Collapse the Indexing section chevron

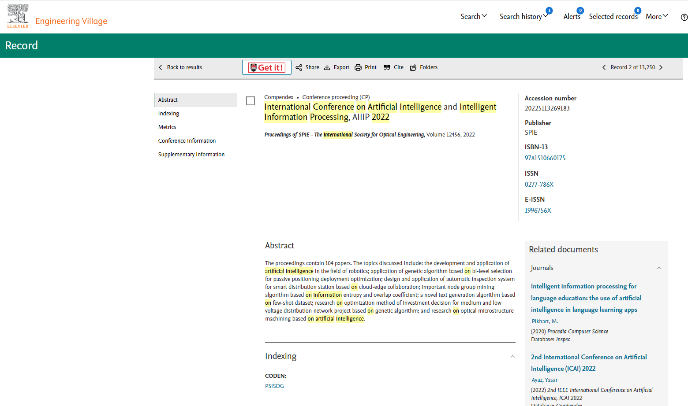[x=512, y=356]
